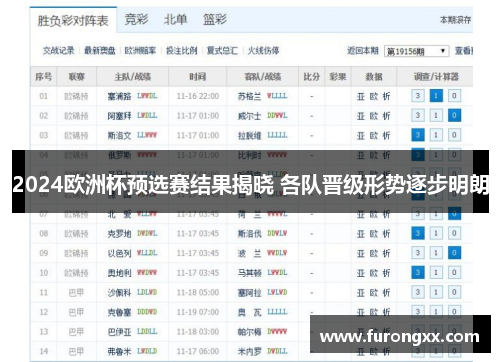Toggle pick 3 in row 09 以色列
The image size is (500, 362).
pos(418,253)
